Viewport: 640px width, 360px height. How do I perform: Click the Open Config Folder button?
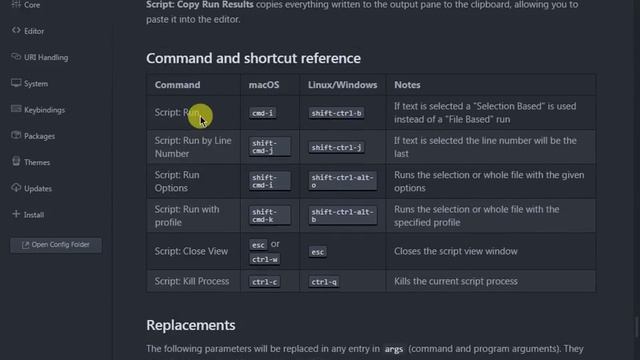(56, 245)
